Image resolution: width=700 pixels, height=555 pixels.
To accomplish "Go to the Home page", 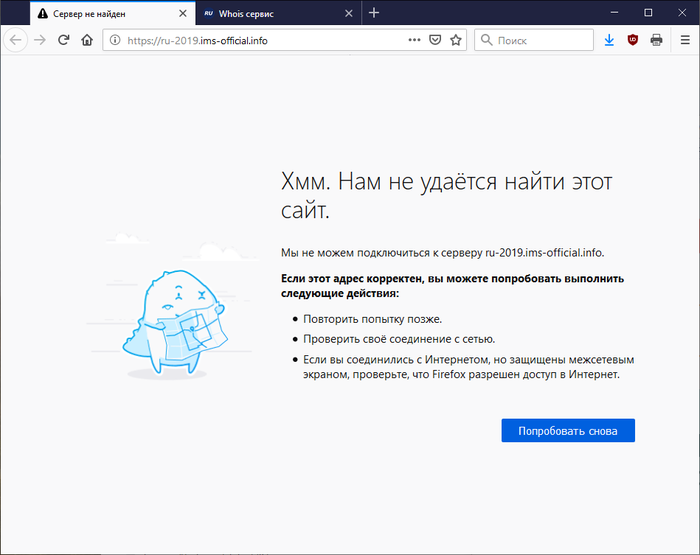I will pyautogui.click(x=87, y=40).
